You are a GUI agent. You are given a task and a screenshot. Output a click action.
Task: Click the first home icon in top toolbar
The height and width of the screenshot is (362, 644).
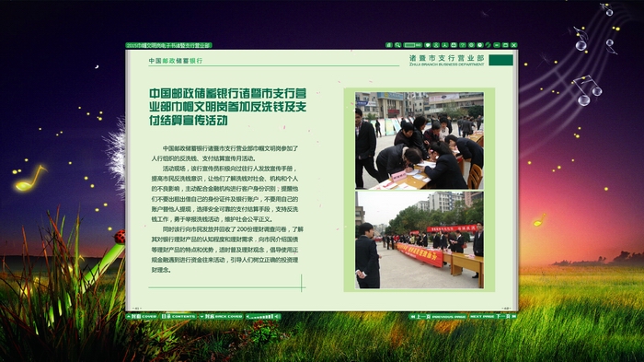tap(389, 45)
